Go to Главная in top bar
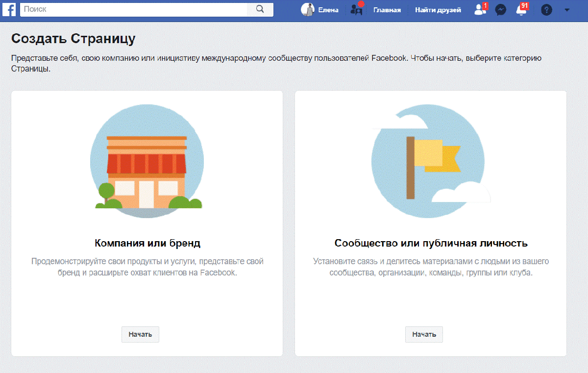The height and width of the screenshot is (373, 588). (387, 10)
